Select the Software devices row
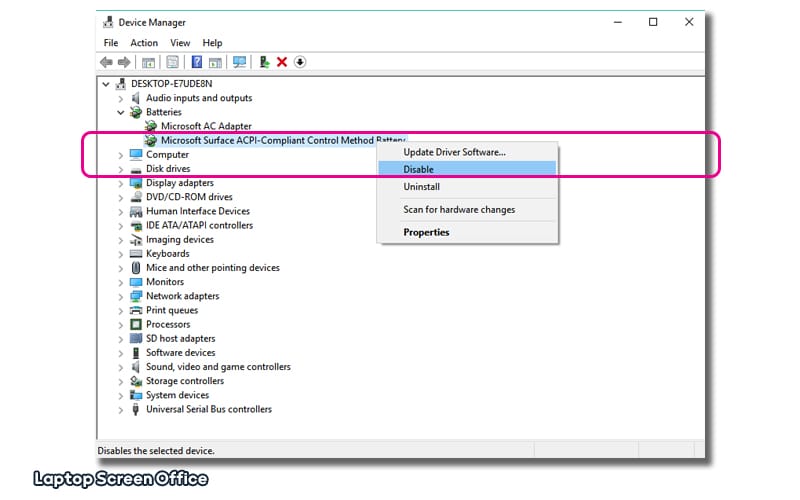 click(x=181, y=353)
